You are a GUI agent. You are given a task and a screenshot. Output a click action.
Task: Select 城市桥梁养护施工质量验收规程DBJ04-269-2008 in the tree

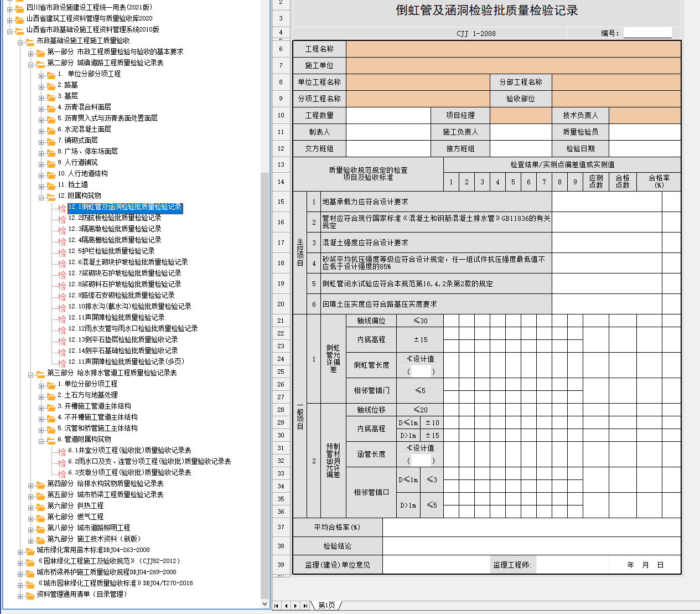(106, 572)
